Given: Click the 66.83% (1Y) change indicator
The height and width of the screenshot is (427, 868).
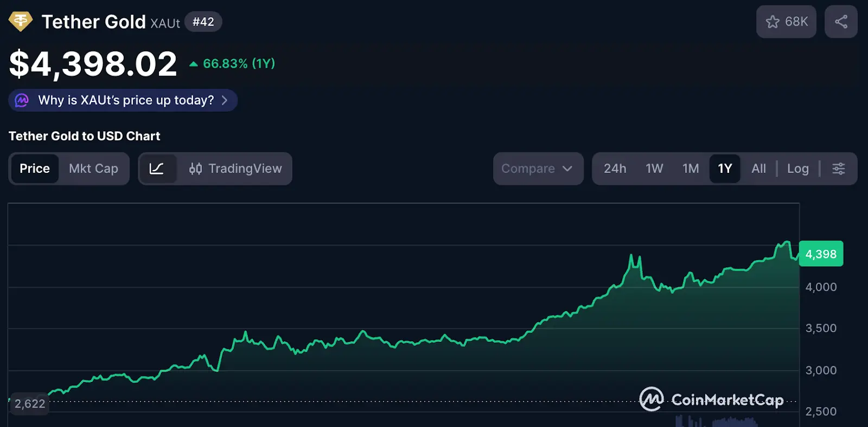Looking at the screenshot, I should click(x=232, y=63).
